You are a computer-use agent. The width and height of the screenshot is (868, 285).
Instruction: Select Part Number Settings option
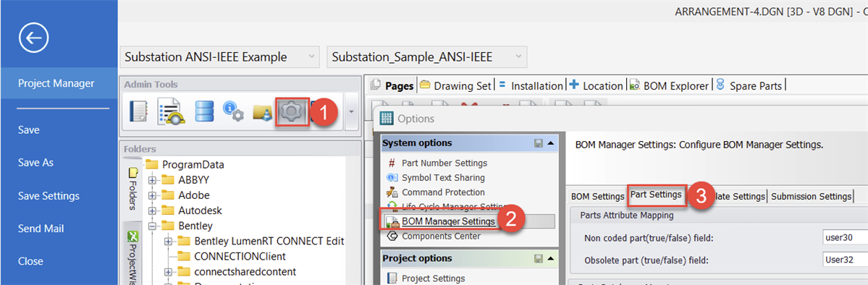pos(437,163)
